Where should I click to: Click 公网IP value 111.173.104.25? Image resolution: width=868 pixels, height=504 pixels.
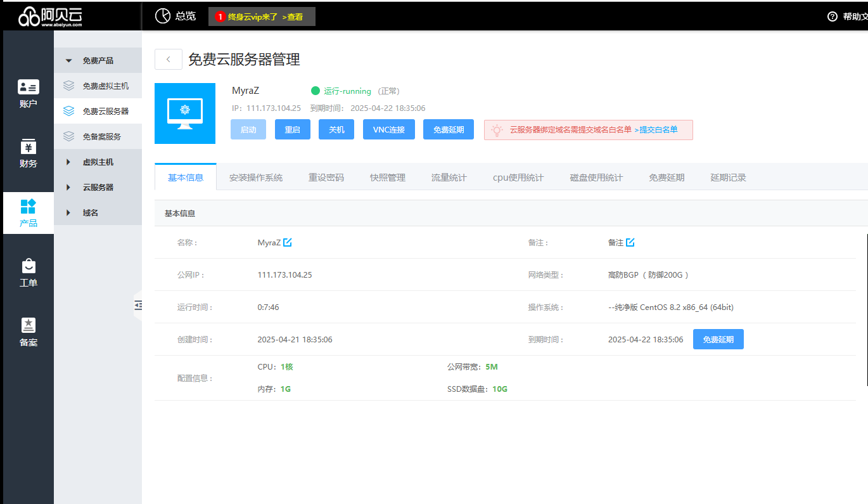284,275
